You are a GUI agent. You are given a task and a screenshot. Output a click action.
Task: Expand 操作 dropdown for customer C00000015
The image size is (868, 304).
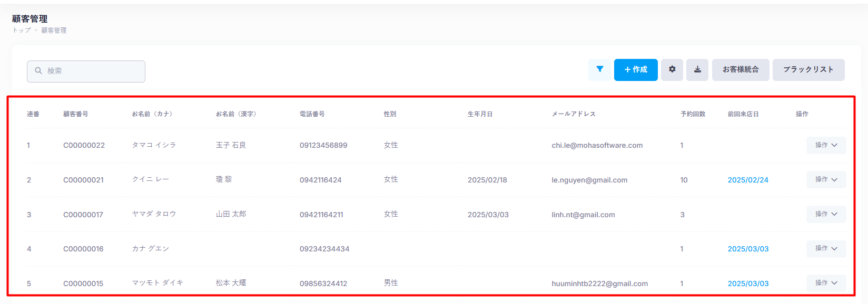coord(826,283)
